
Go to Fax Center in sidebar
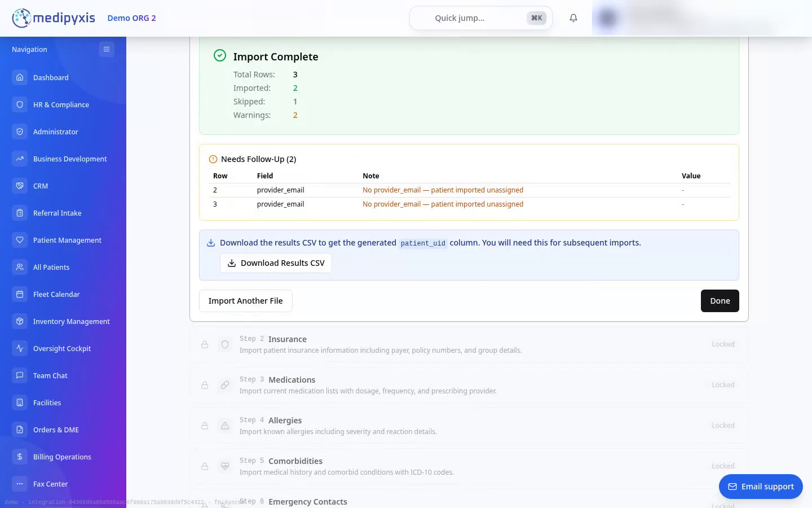63,484
